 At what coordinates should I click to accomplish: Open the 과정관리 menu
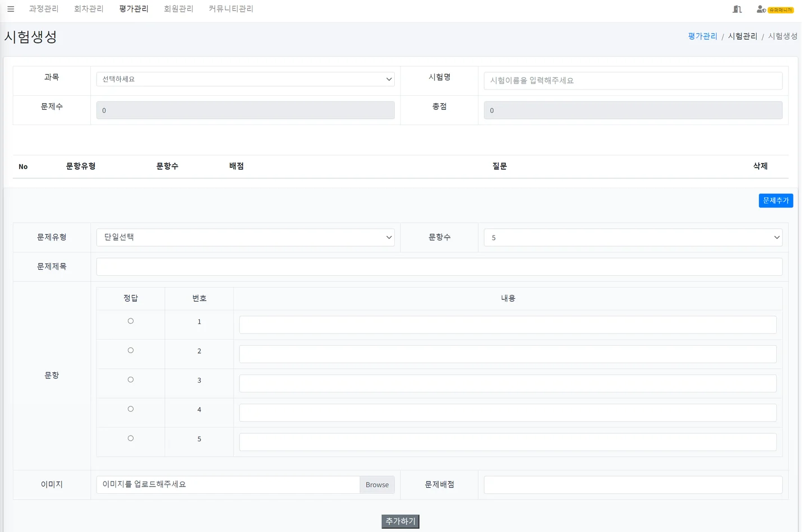(44, 9)
